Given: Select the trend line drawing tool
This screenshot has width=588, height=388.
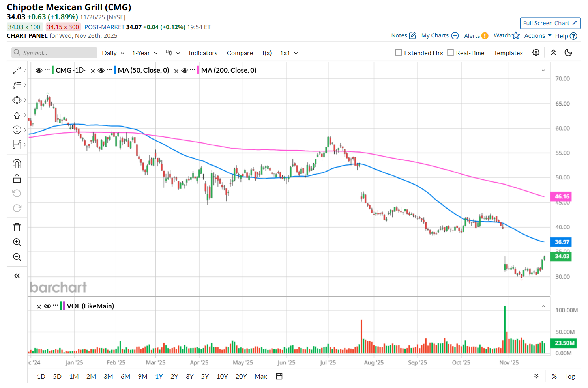Looking at the screenshot, I should point(17,70).
